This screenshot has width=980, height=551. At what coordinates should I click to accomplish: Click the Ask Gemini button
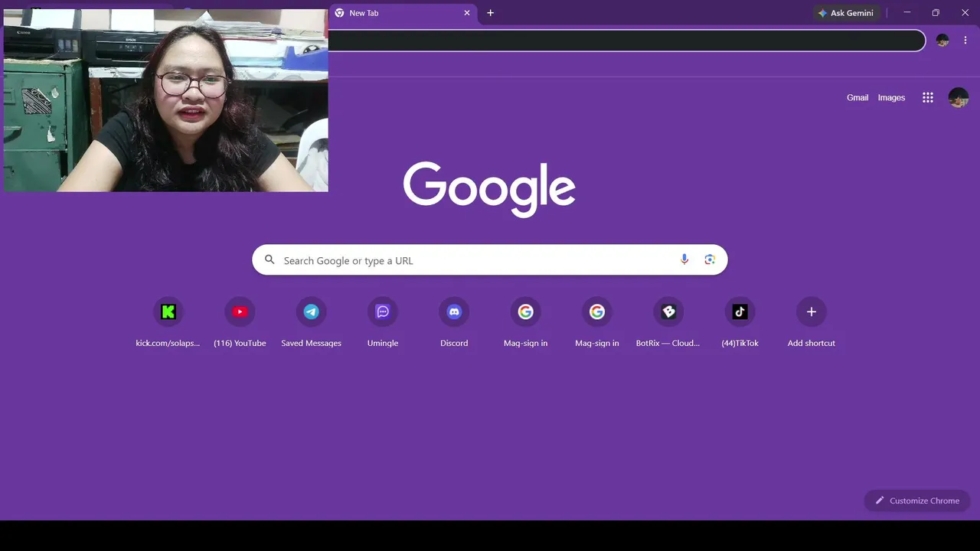[846, 13]
